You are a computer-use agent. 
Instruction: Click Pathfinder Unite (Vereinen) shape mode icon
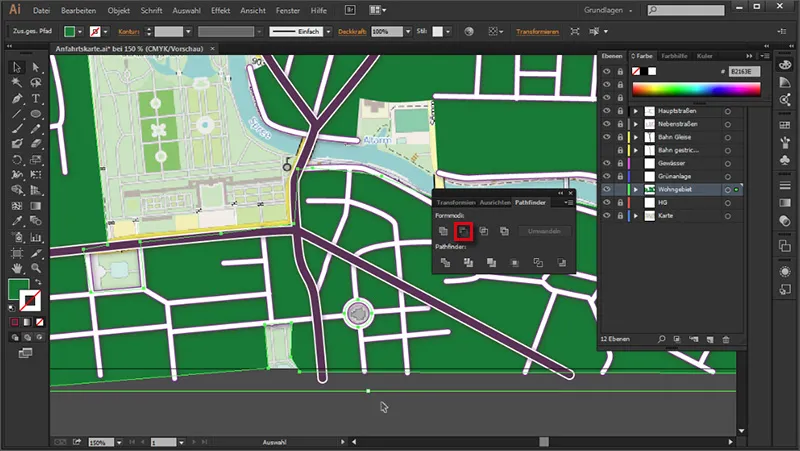point(443,232)
